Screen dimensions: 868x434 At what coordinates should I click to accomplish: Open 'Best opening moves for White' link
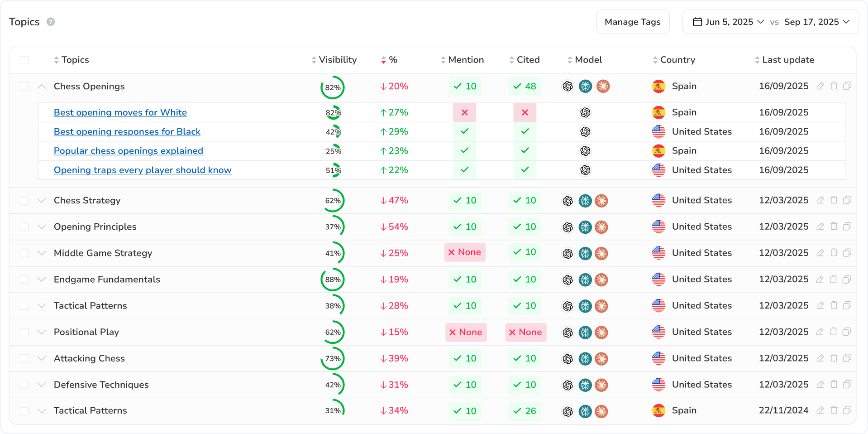tap(120, 112)
